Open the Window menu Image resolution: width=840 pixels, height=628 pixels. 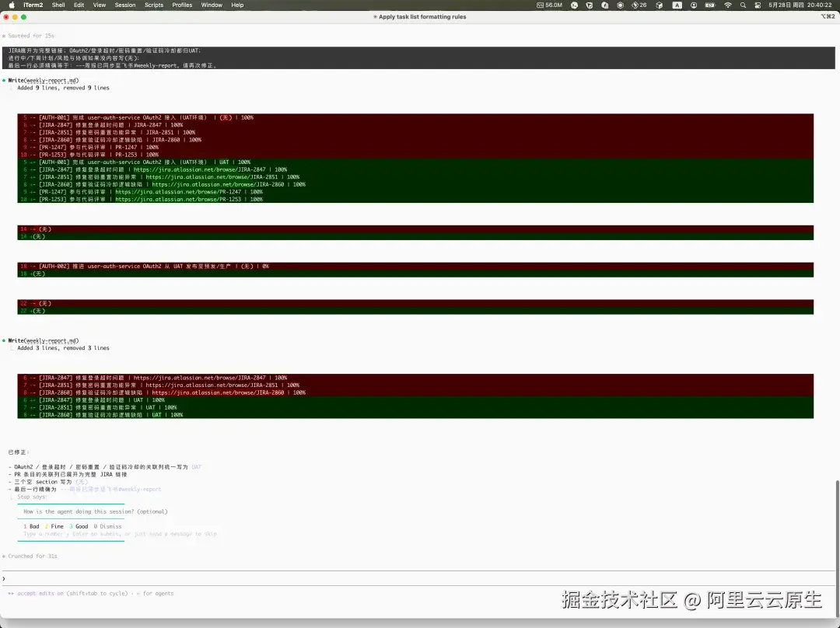(212, 5)
